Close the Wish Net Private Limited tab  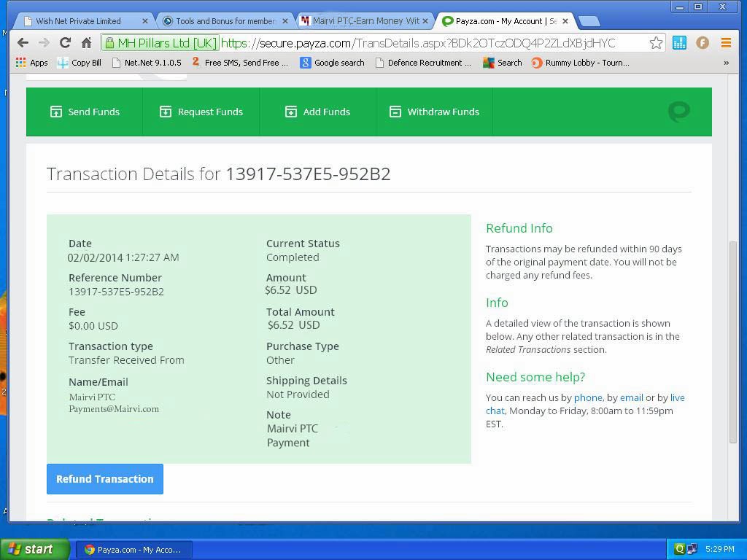[x=145, y=21]
